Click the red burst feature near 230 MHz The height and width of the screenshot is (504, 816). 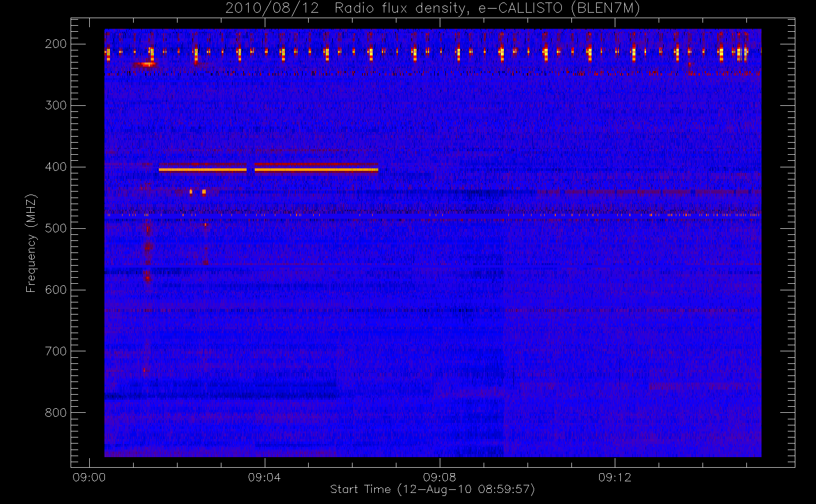(145, 64)
